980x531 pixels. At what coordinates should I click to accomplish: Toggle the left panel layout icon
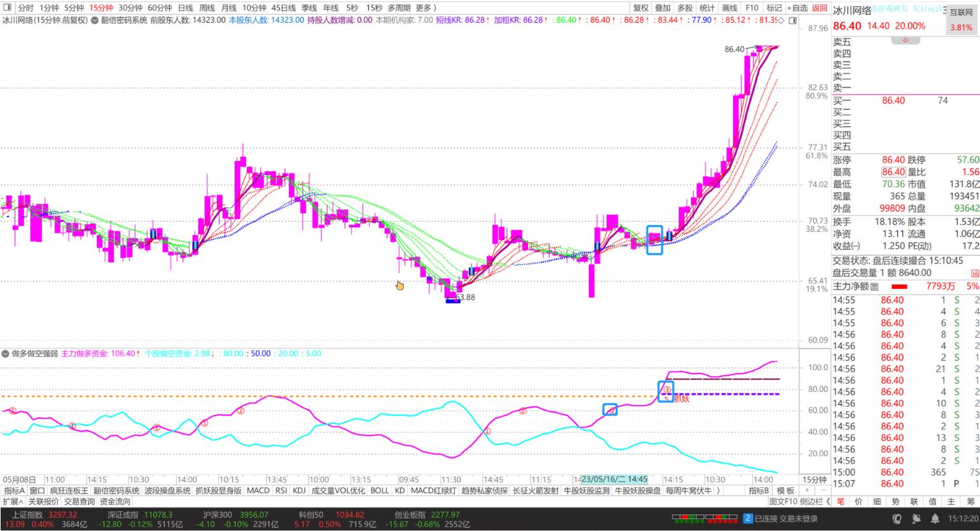[x=8, y=8]
